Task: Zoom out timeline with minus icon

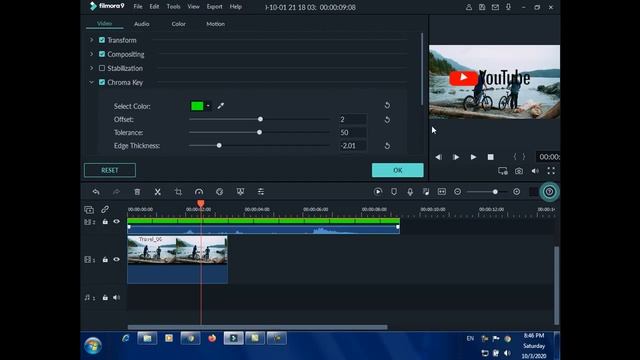Action: tap(458, 192)
